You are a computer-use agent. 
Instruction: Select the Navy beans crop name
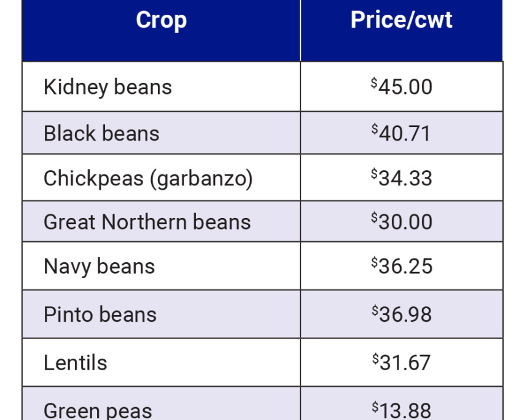[99, 266]
